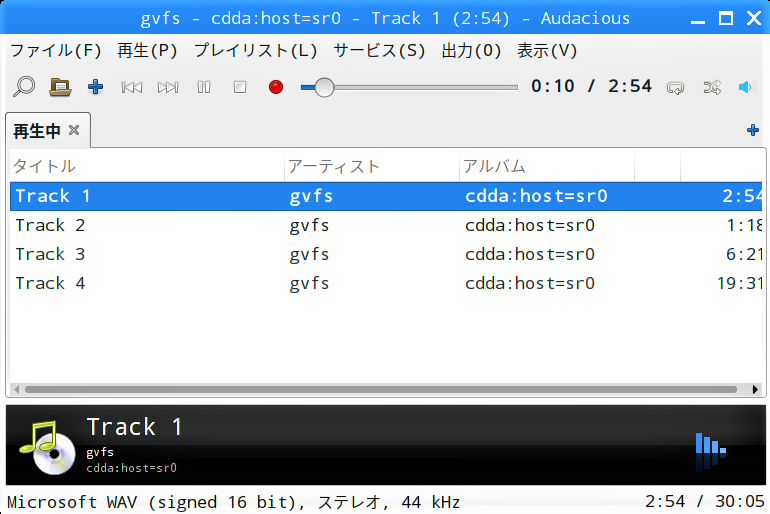Screen dimensions: 770x514
Task: Click the search magnifier icon
Action: point(23,87)
